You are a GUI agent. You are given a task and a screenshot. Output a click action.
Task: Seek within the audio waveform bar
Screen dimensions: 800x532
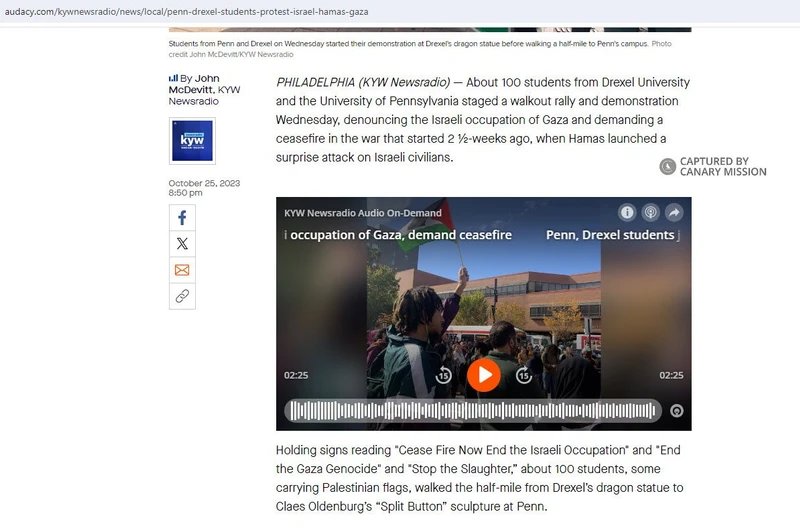(x=472, y=410)
